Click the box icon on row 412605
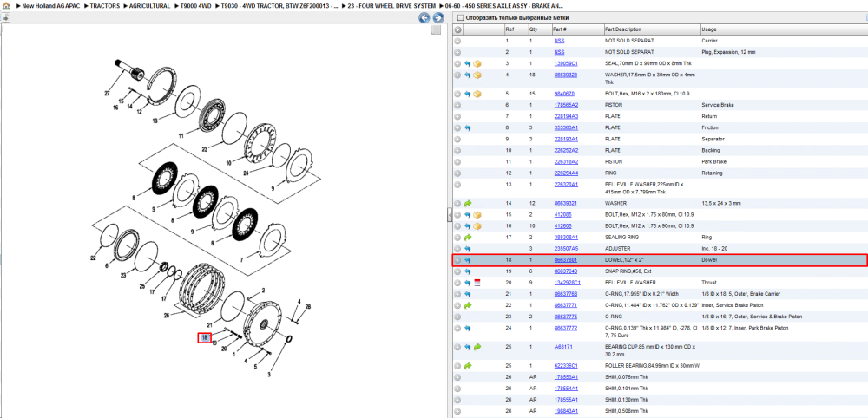 (x=477, y=226)
